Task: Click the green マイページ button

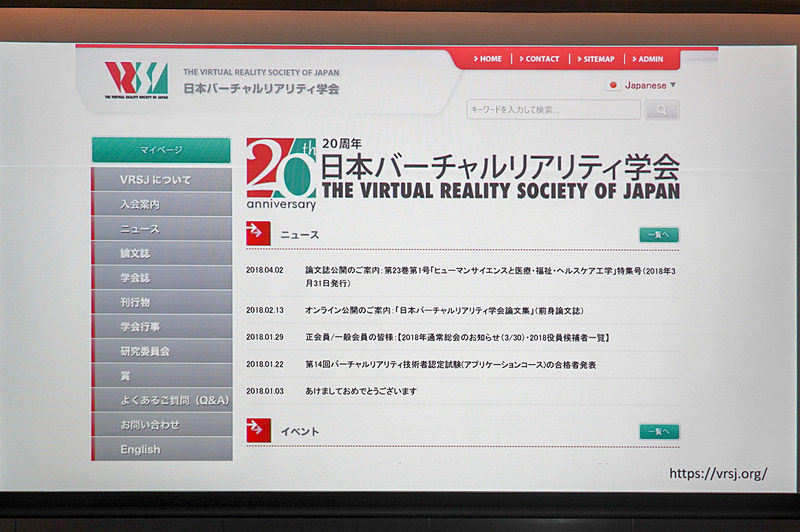Action: (x=161, y=150)
